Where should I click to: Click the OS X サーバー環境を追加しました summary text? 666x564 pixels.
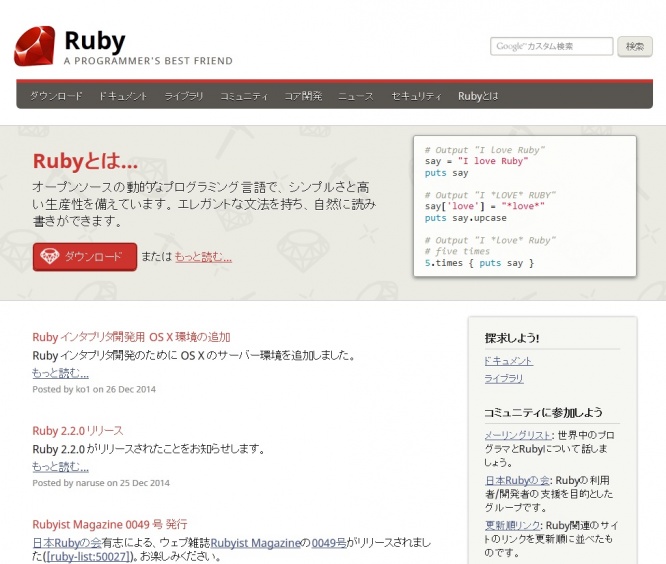pyautogui.click(x=194, y=355)
